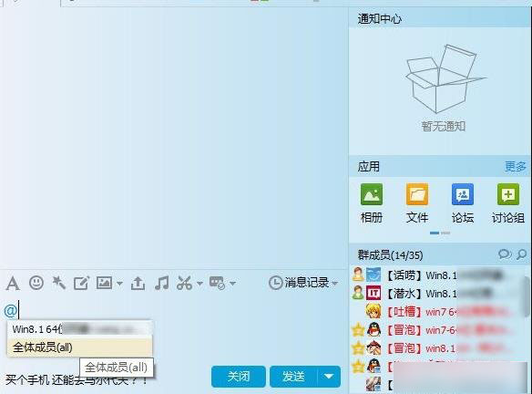Open the group homework edit icon
Screen dimensions: 532x394
pyautogui.click(x=81, y=283)
